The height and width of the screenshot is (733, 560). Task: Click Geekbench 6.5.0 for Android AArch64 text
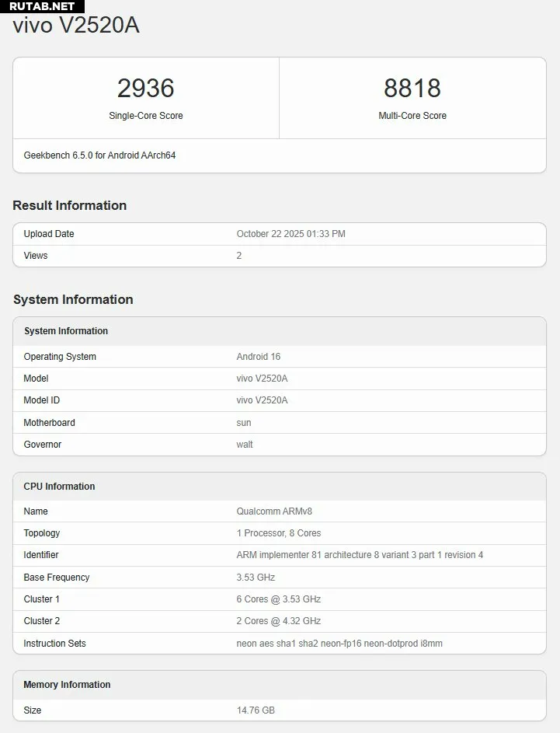[x=99, y=155]
